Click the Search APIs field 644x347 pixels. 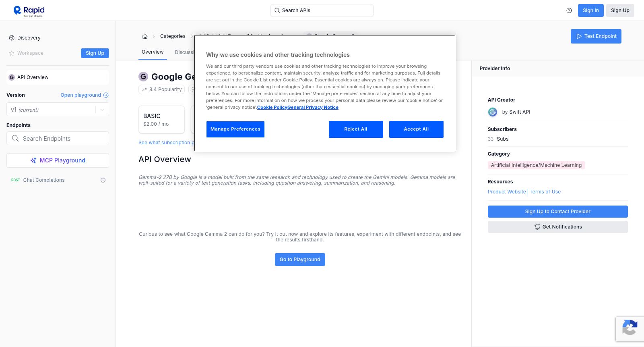(322, 10)
